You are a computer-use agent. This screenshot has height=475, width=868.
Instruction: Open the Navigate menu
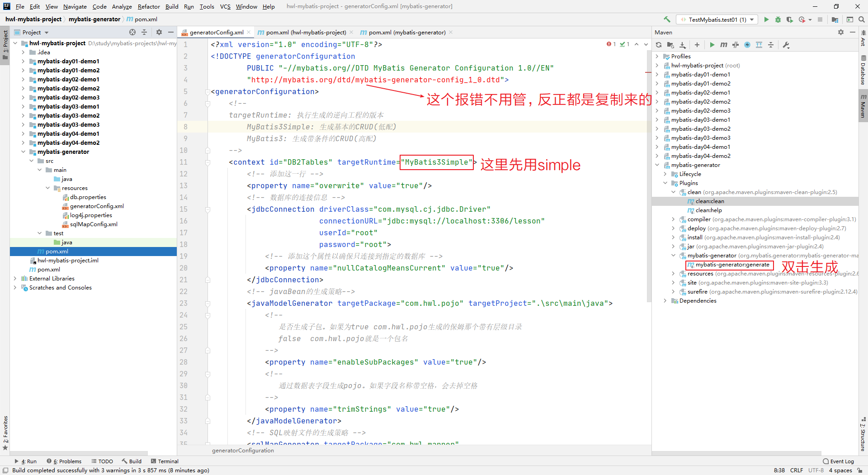75,6
